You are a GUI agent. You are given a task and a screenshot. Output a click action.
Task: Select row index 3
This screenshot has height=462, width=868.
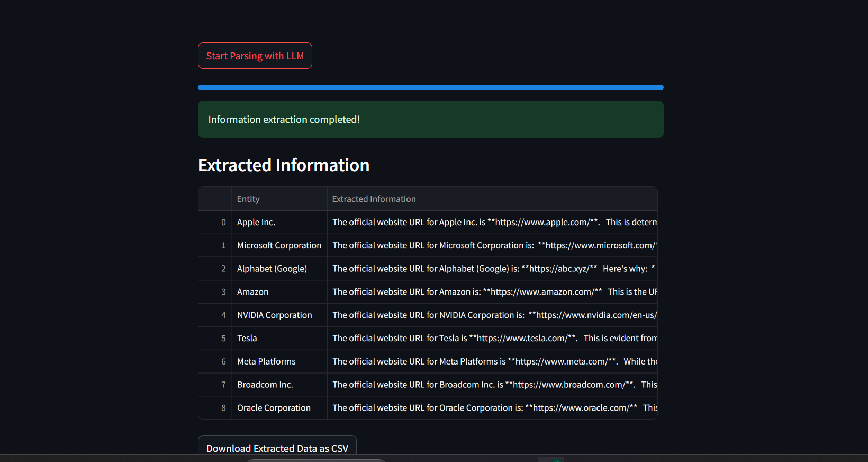click(x=215, y=292)
